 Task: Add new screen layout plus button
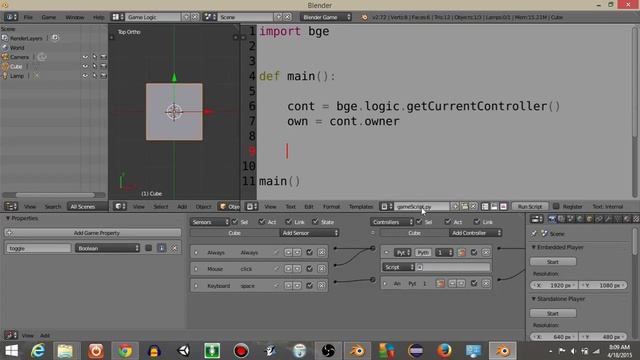(x=186, y=17)
